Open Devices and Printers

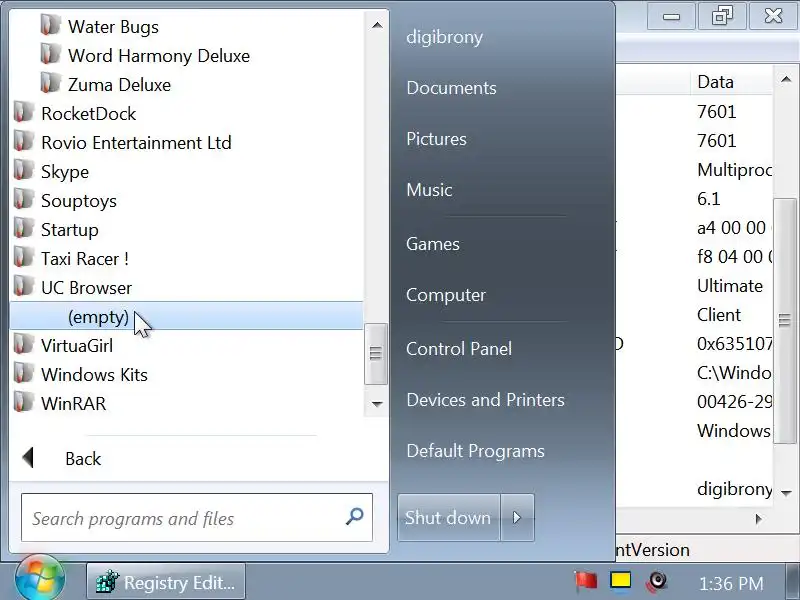tap(485, 400)
